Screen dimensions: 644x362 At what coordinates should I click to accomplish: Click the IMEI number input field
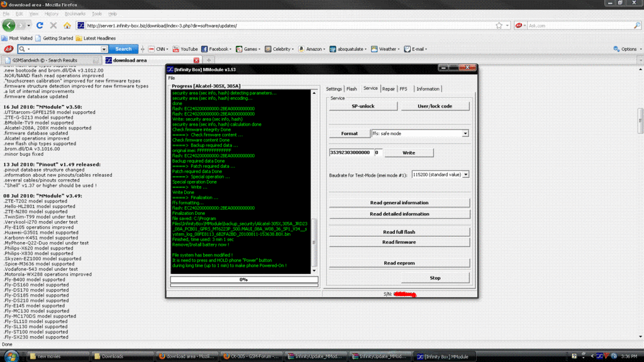point(351,152)
